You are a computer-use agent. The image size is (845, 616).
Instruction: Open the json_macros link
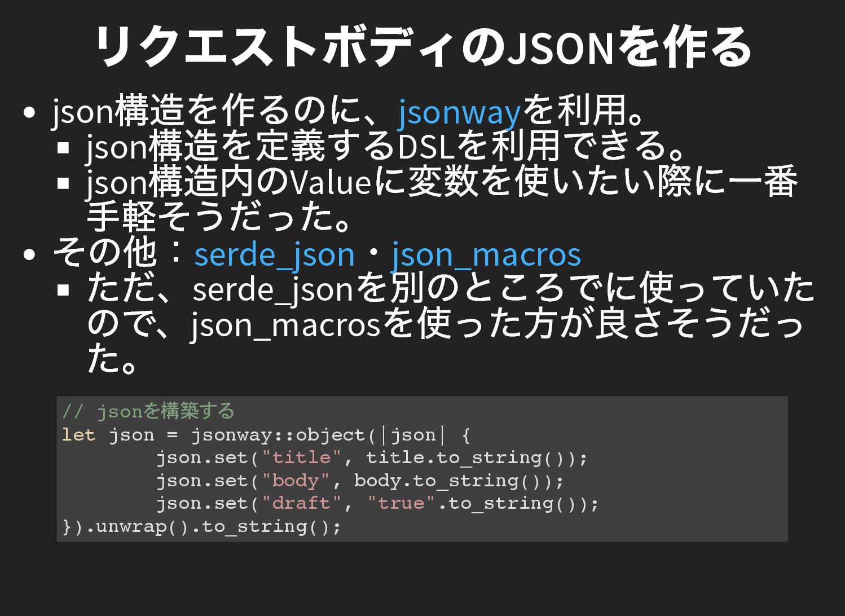486,254
